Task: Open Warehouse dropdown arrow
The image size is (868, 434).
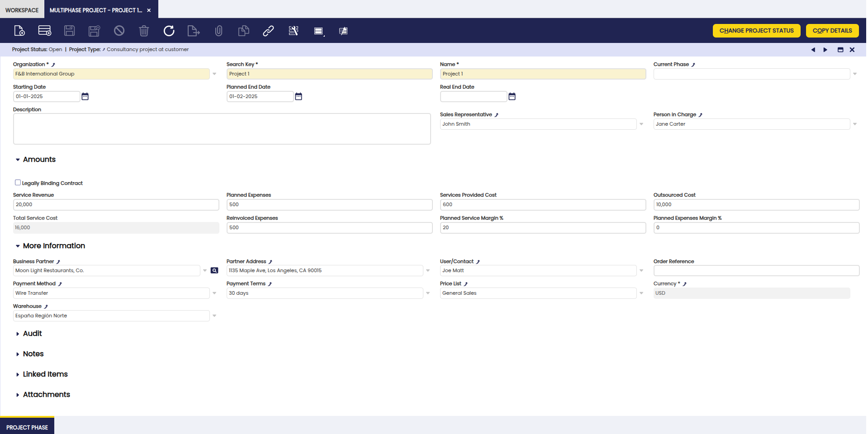Action: [x=214, y=316]
